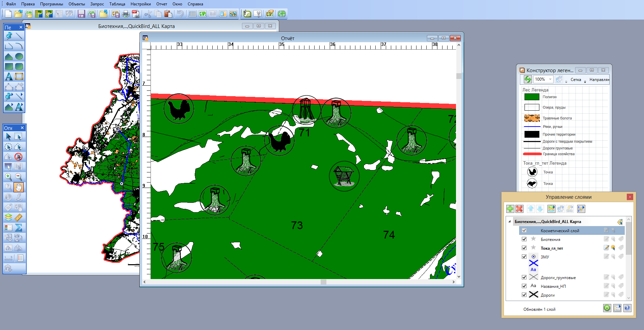Open the Отчет menu
Viewport: 644px width, 330px height.
pyautogui.click(x=162, y=4)
